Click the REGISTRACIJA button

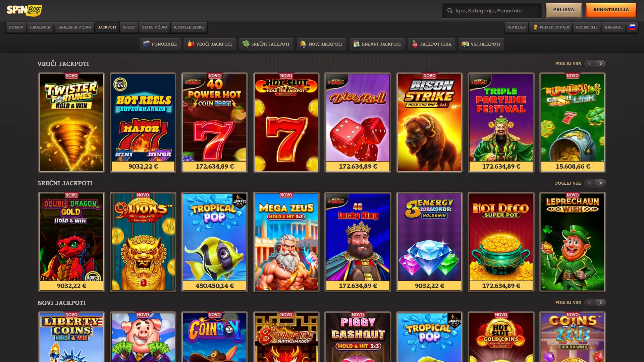tap(611, 10)
